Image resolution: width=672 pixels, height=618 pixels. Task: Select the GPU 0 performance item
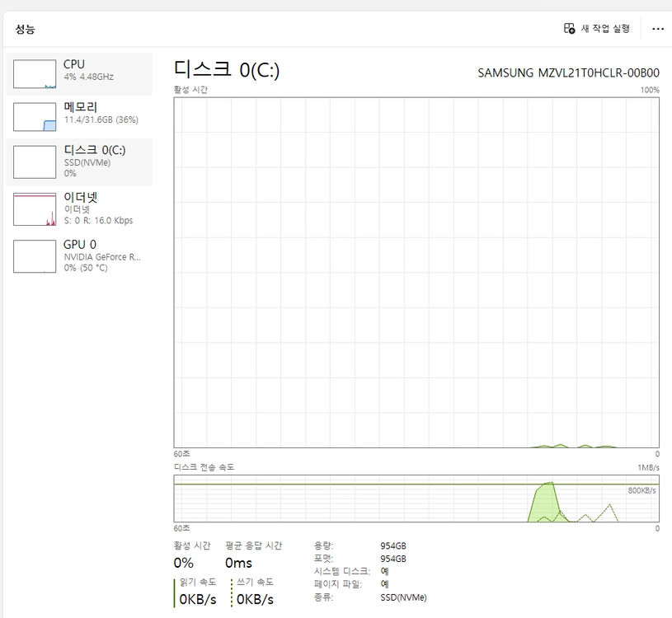79,256
